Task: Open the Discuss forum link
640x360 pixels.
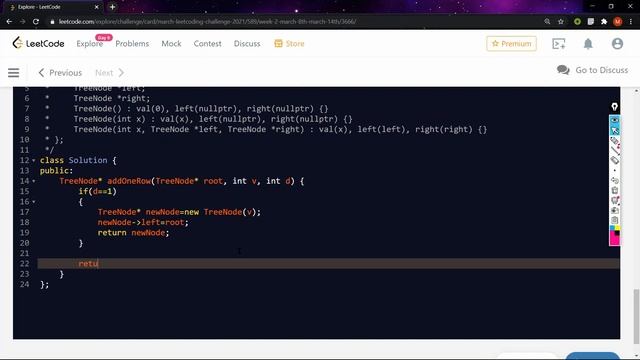Action: tap(247, 44)
